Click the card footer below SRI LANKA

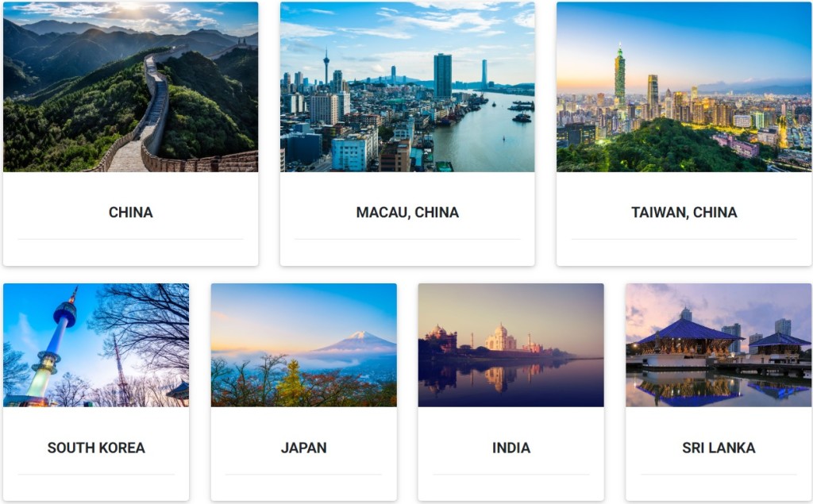719,488
